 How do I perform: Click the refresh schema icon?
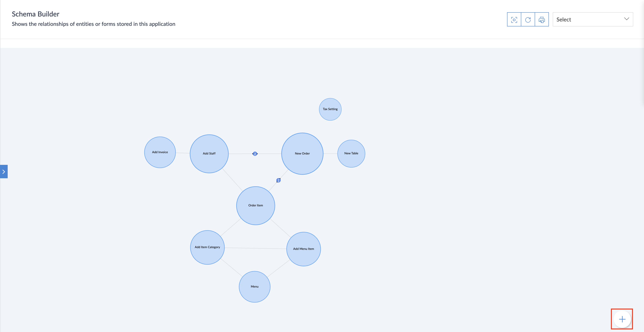click(528, 20)
